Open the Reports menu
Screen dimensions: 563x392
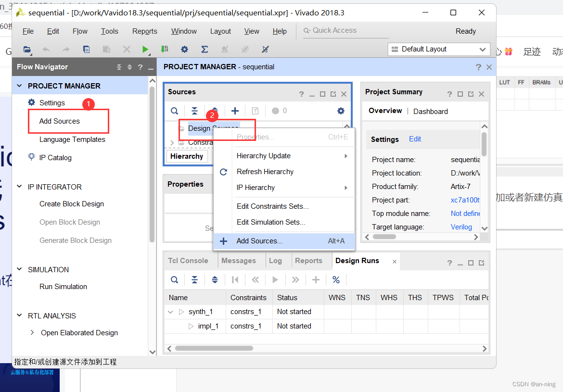point(145,31)
